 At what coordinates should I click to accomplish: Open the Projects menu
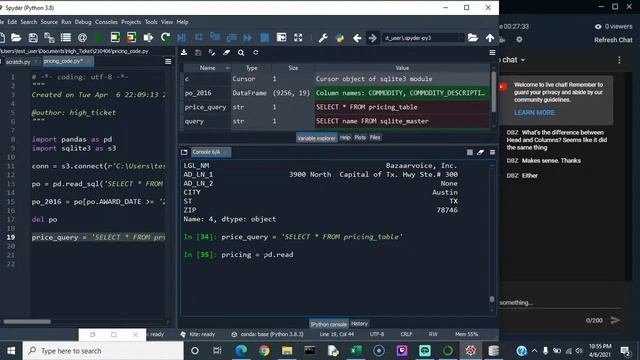tap(131, 22)
